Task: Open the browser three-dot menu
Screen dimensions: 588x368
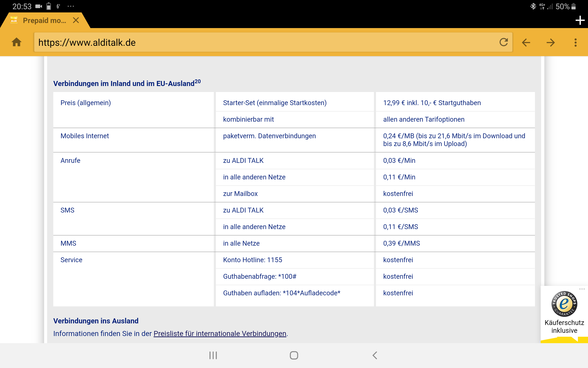Action: click(575, 42)
